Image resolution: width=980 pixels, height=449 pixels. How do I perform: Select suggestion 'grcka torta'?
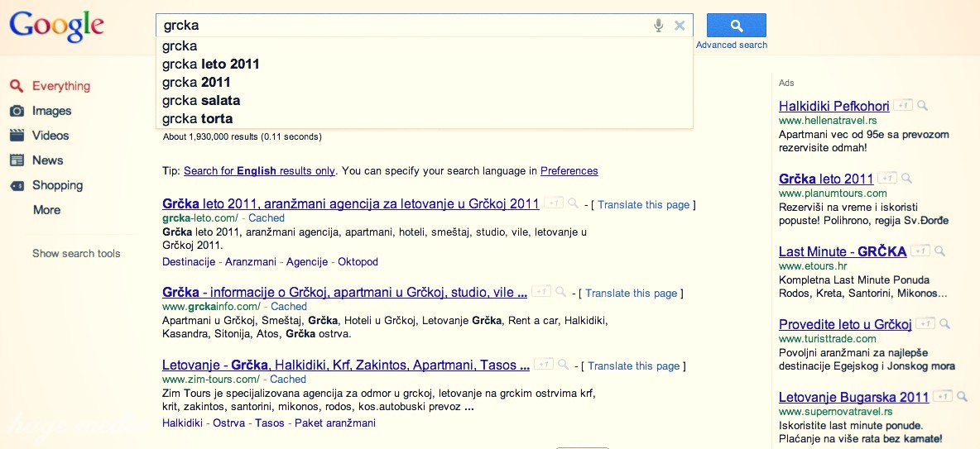pos(425,118)
